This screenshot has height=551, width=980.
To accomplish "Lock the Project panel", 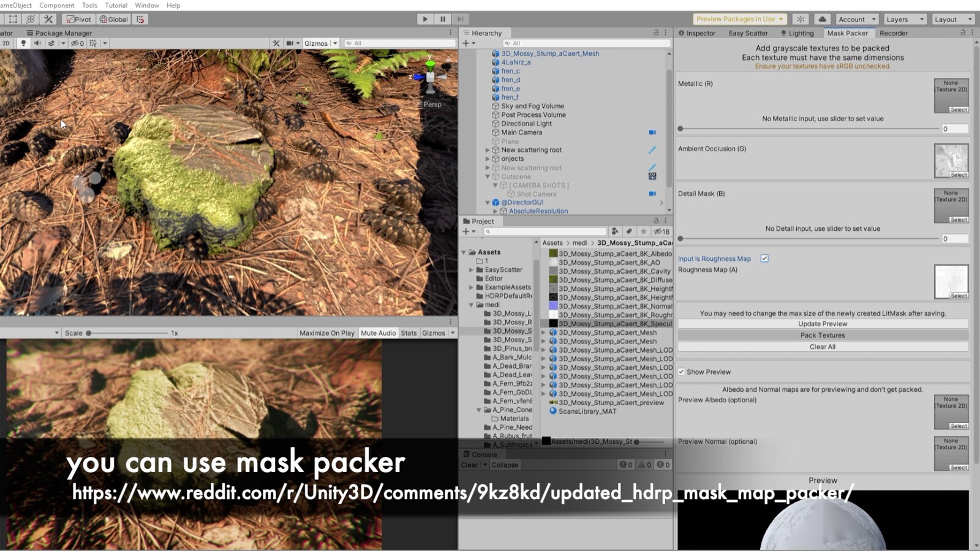I will (x=656, y=220).
